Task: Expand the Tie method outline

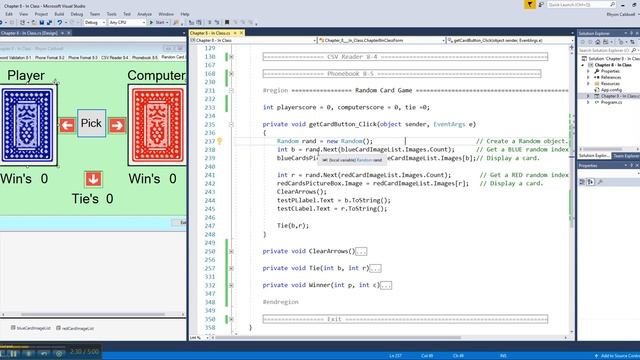Action: 231,269
